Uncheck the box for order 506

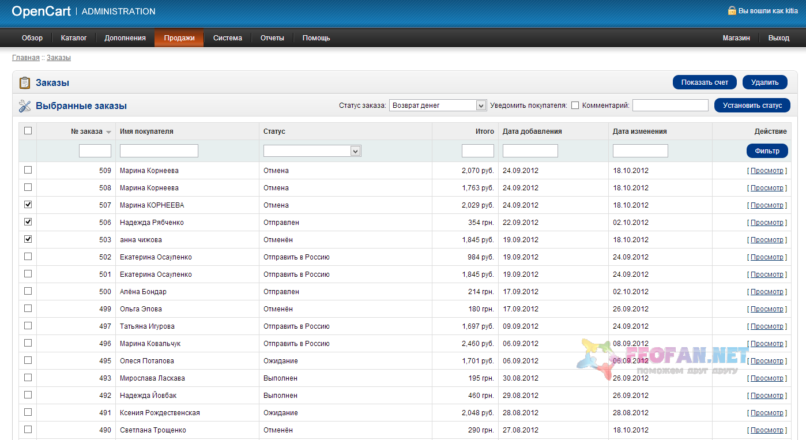28,222
